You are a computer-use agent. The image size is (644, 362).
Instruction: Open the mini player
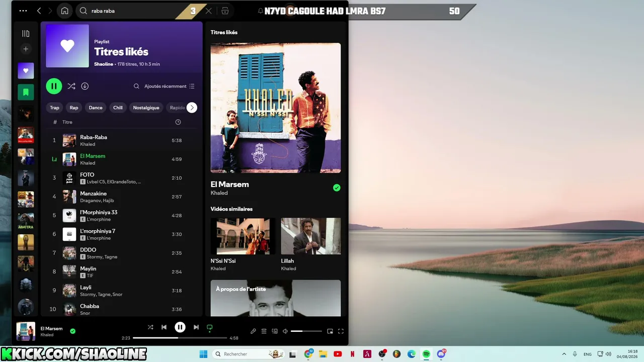tap(330, 331)
